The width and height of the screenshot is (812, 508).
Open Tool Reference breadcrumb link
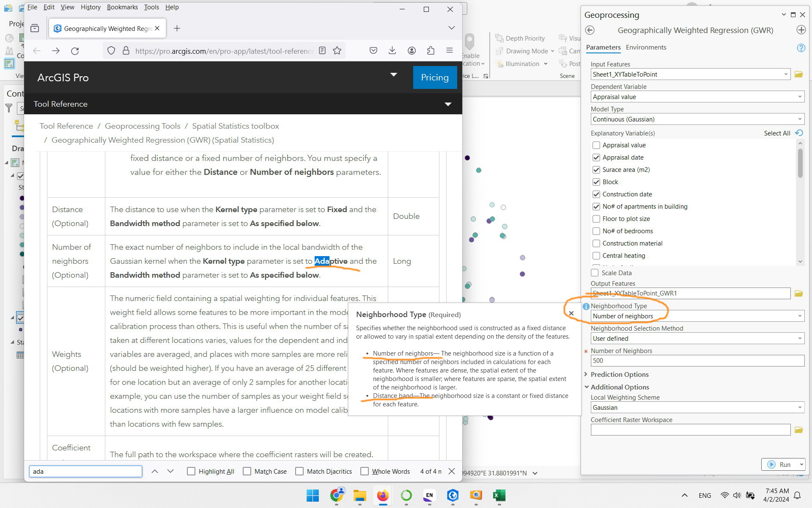click(66, 126)
